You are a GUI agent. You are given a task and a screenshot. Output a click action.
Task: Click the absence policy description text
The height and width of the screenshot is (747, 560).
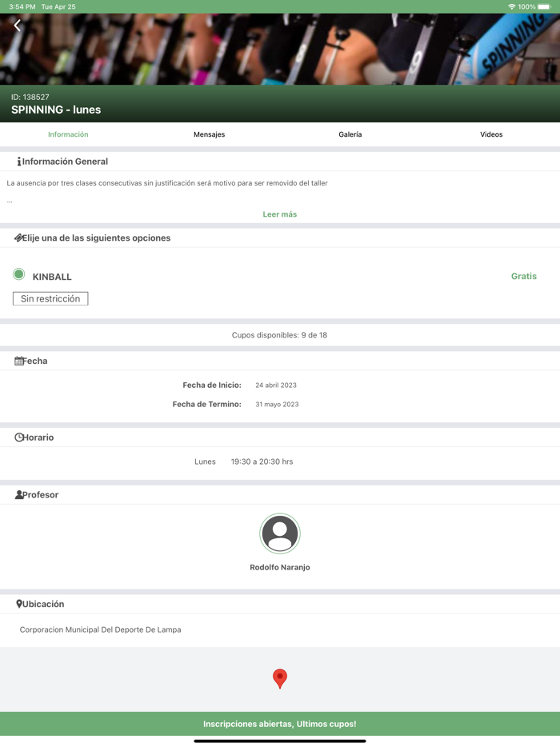(167, 183)
